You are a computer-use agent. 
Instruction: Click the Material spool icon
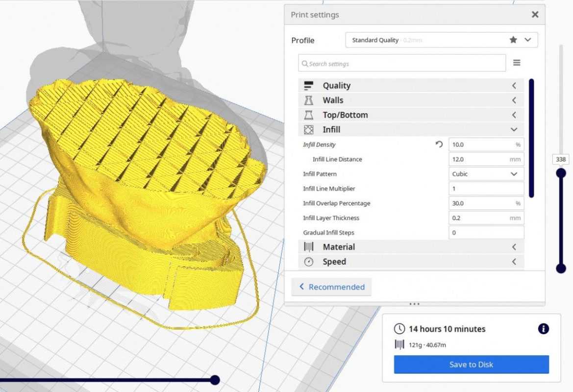[x=308, y=247]
